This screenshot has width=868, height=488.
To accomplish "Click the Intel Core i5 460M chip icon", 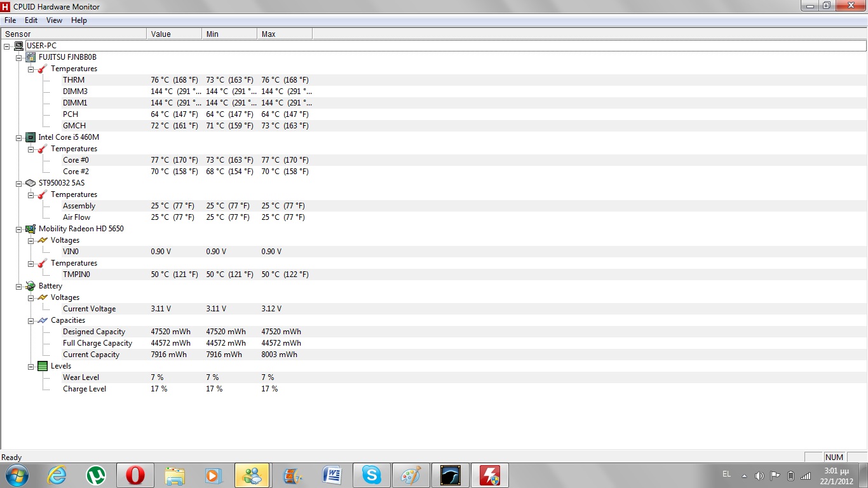I will [x=31, y=137].
